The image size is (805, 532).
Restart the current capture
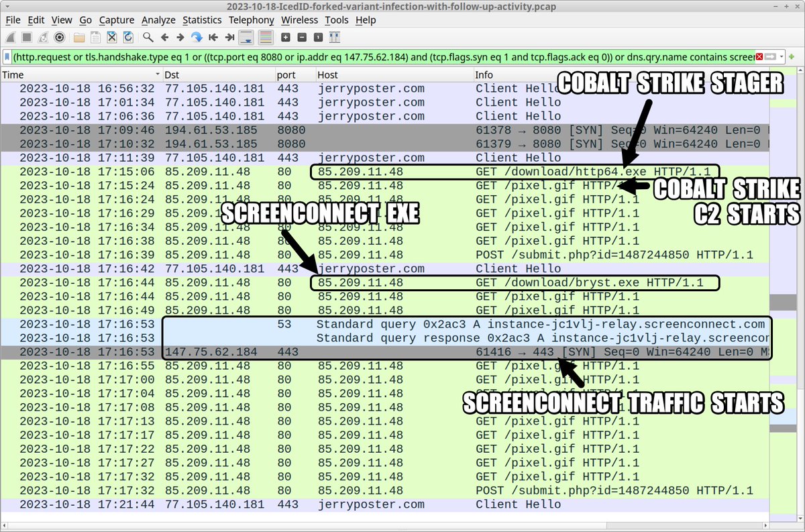[42, 38]
